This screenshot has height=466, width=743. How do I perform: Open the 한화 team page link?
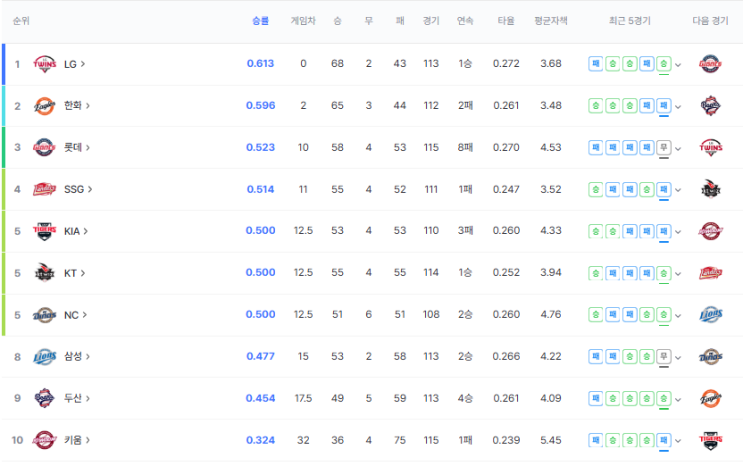(x=77, y=105)
